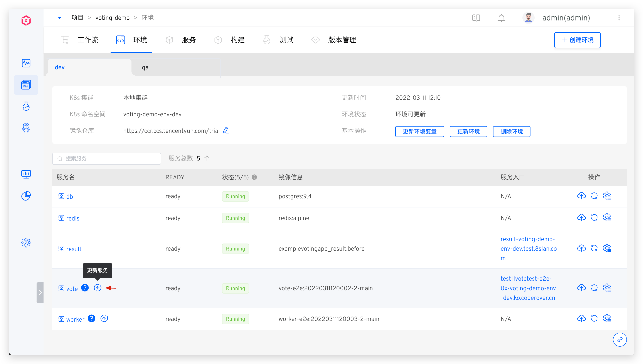Viewport: 643px width, 364px height.
Task: Click the 搜索服务 search field
Action: tap(107, 159)
